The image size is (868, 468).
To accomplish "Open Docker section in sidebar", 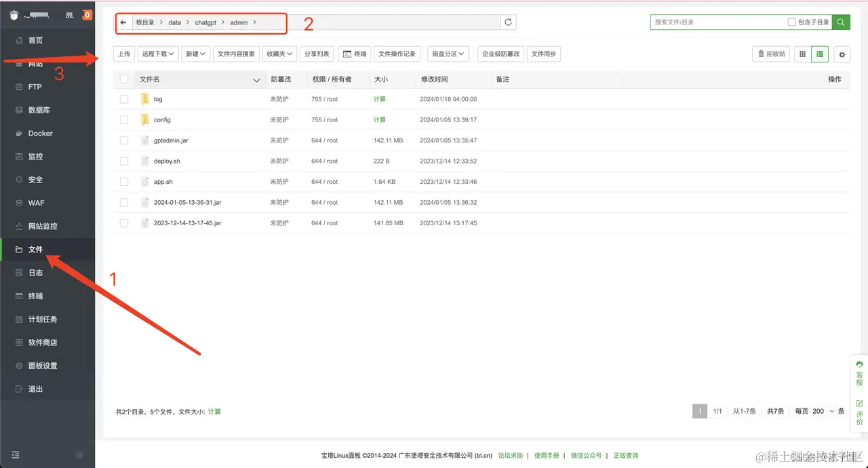I will 40,134.
